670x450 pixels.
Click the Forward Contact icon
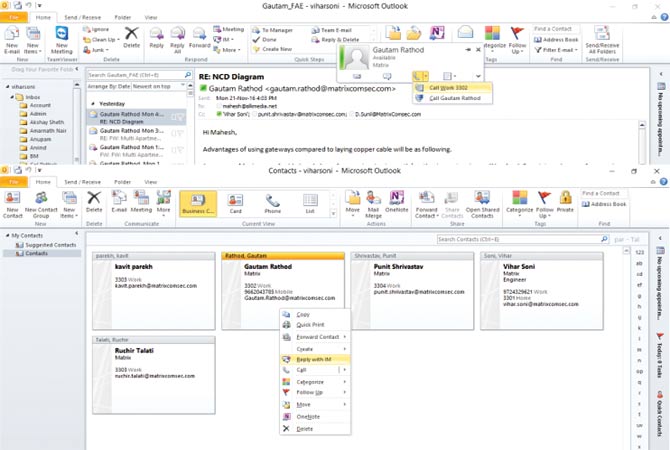(x=426, y=205)
